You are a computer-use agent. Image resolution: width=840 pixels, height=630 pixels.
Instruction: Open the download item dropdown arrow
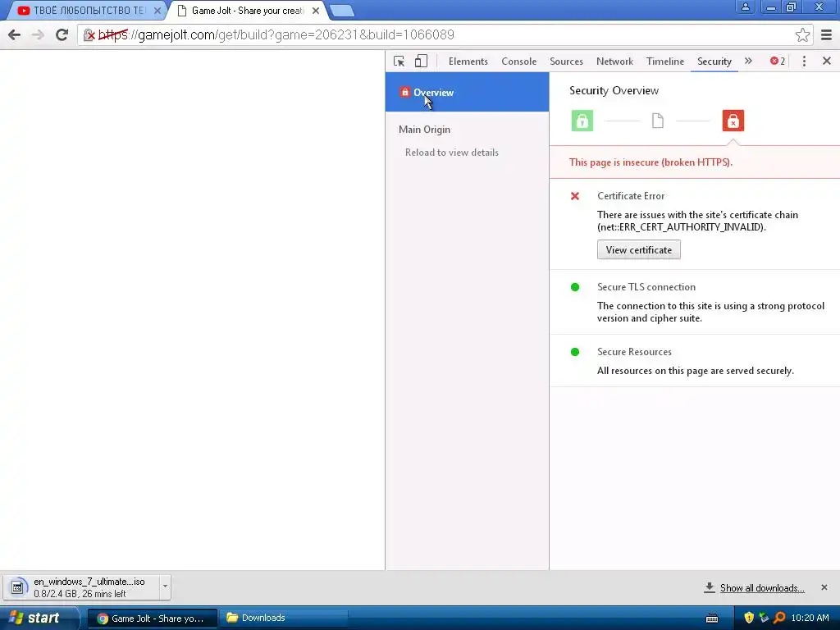(x=165, y=586)
